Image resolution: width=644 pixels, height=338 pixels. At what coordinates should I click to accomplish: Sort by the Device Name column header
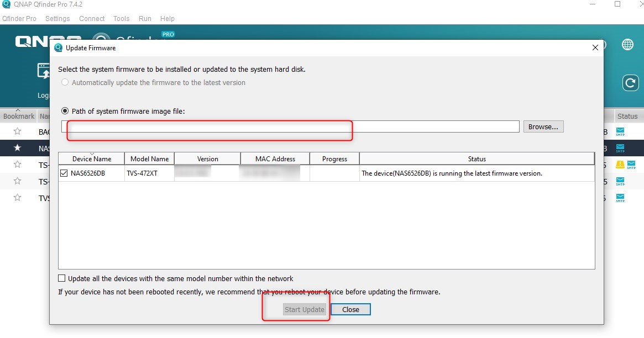pos(92,159)
